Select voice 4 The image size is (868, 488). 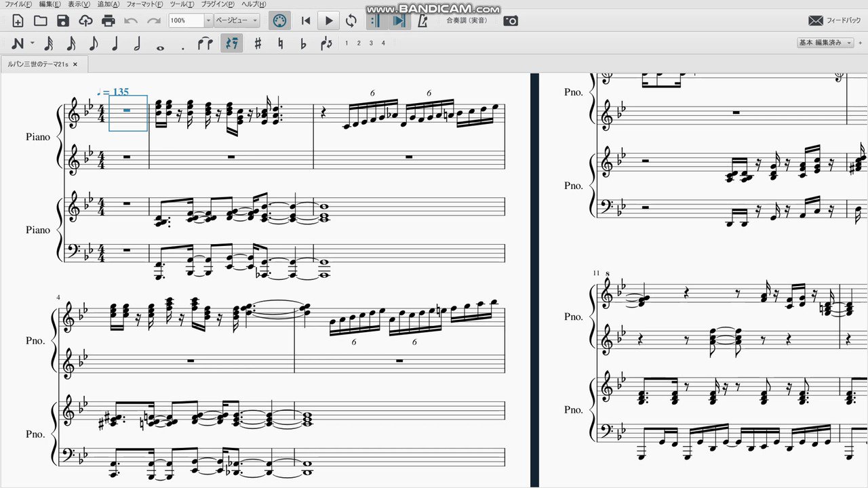click(383, 43)
